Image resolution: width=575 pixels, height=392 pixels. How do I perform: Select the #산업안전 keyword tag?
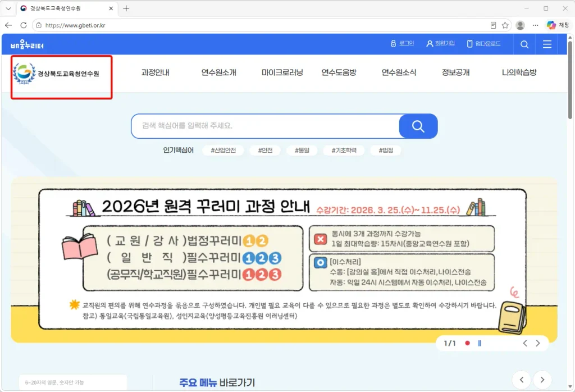[223, 151]
